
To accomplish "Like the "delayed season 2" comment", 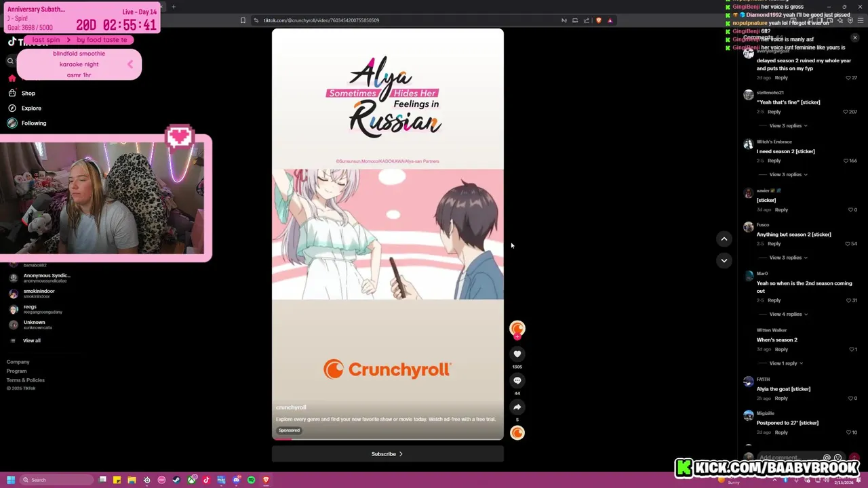I will pyautogui.click(x=848, y=78).
